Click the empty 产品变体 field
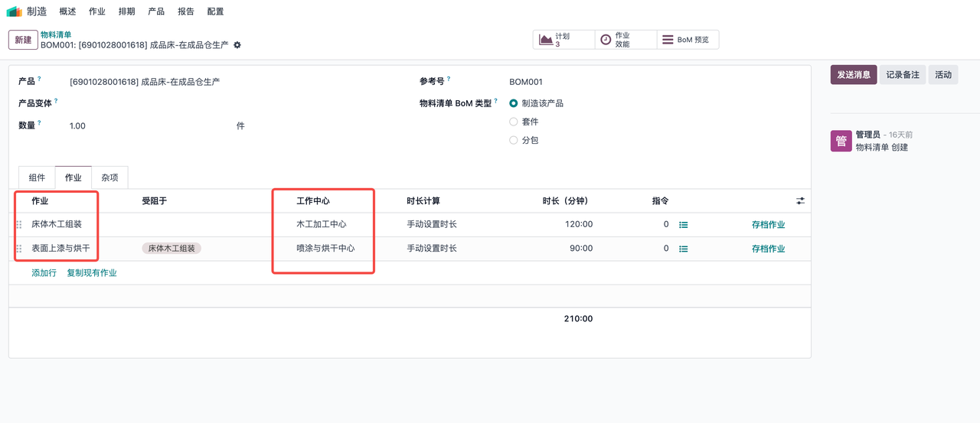Viewport: 980px width, 423px height. (x=235, y=103)
